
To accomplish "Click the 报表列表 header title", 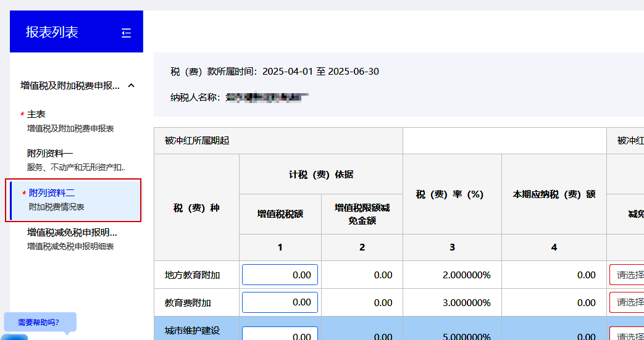I will 52,32.
